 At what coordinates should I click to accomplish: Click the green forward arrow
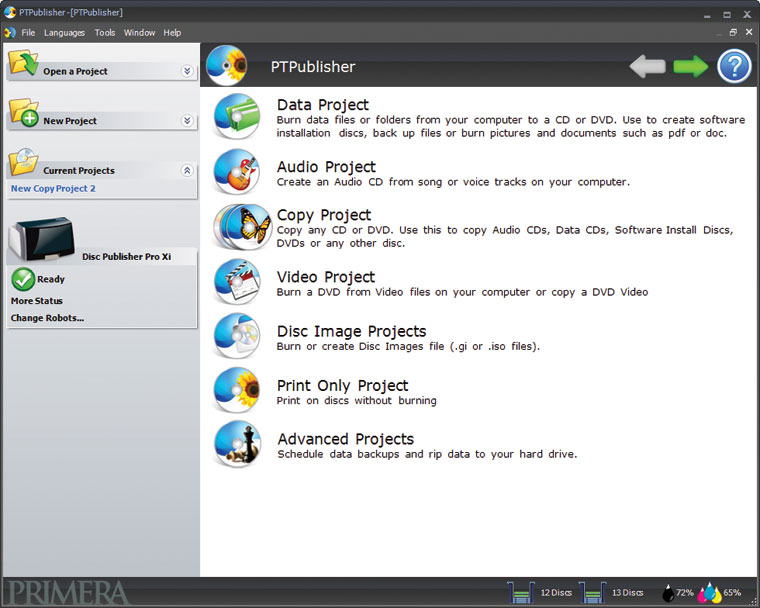tap(691, 66)
